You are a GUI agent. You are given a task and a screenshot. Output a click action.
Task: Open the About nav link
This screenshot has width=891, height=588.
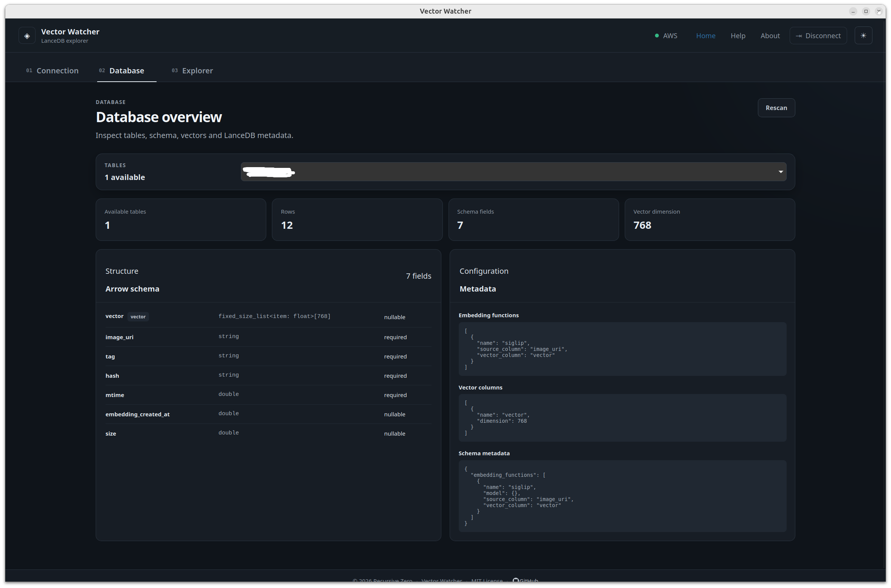pyautogui.click(x=770, y=36)
